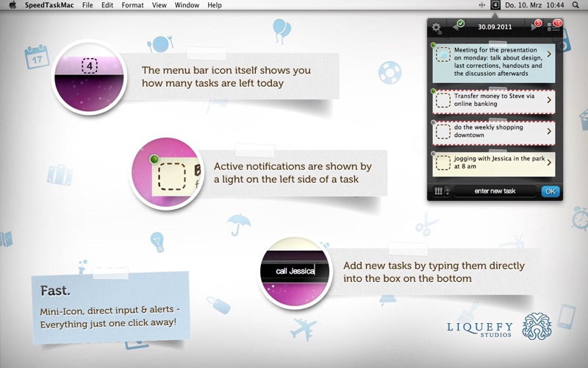This screenshot has height=368, width=588.
Task: Open Spotlight search magnifier in menu bar
Action: coord(576,5)
